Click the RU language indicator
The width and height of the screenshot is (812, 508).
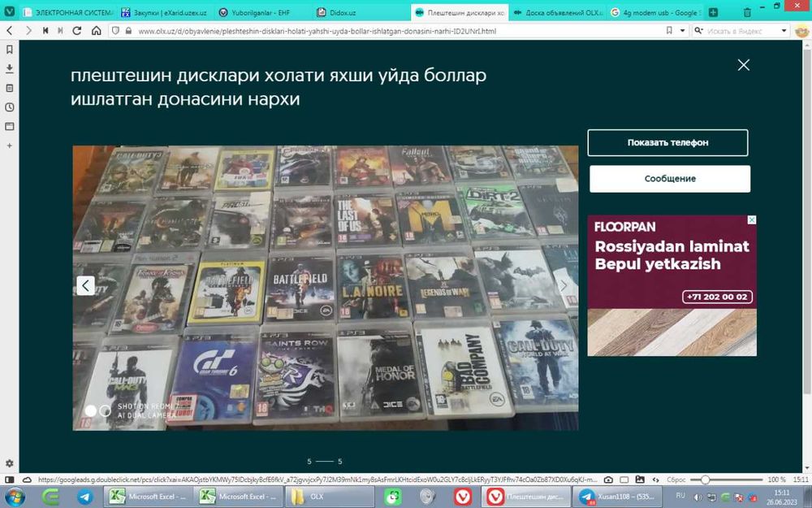pyautogui.click(x=680, y=496)
